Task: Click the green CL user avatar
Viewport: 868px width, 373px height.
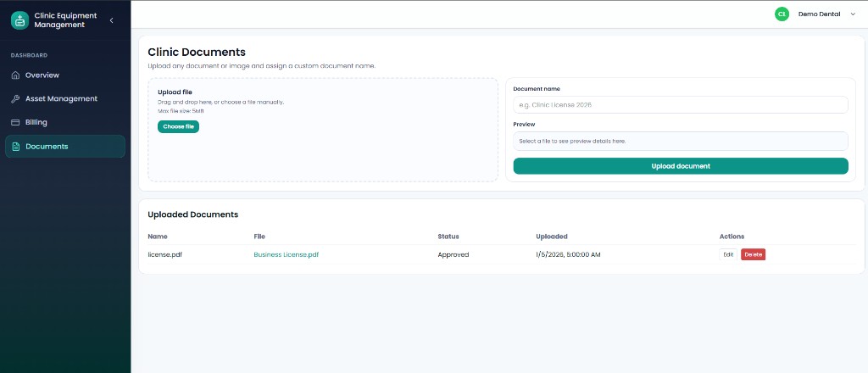Action: [x=782, y=14]
